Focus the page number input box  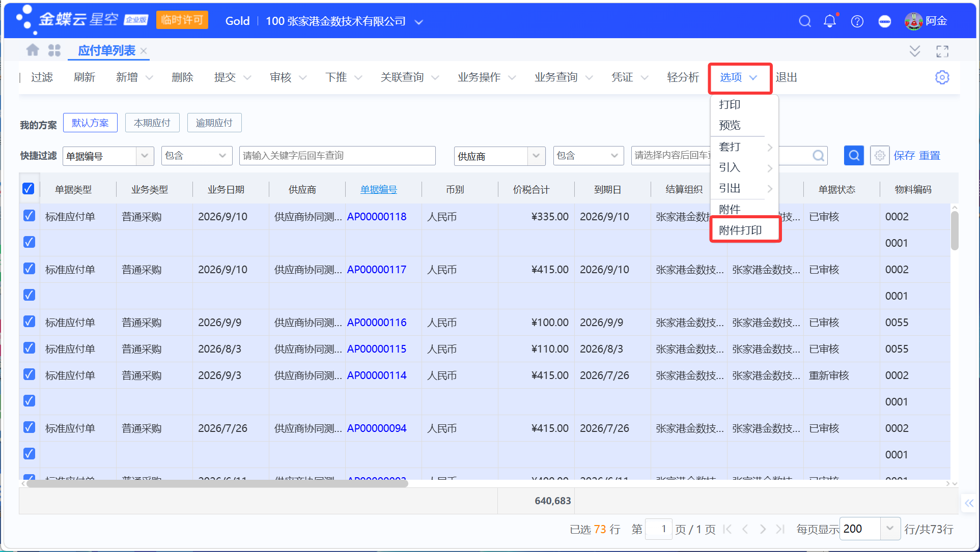click(x=659, y=529)
